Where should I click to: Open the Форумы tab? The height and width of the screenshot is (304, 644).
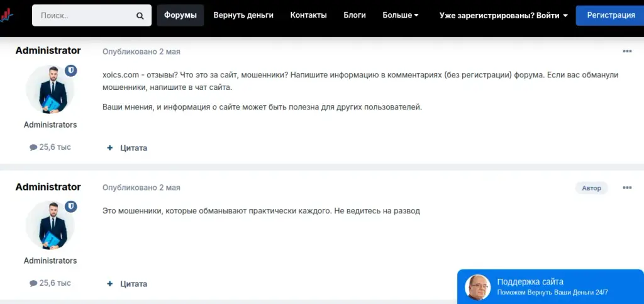coord(180,16)
